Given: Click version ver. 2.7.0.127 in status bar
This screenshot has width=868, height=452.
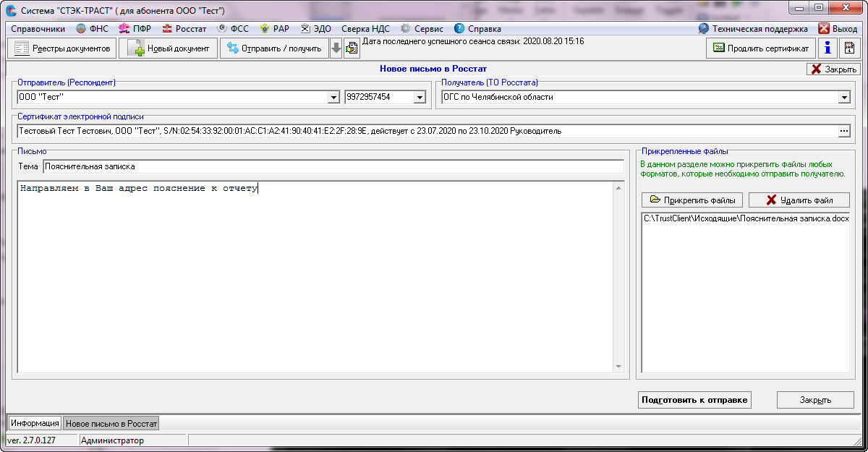Looking at the screenshot, I should [31, 440].
